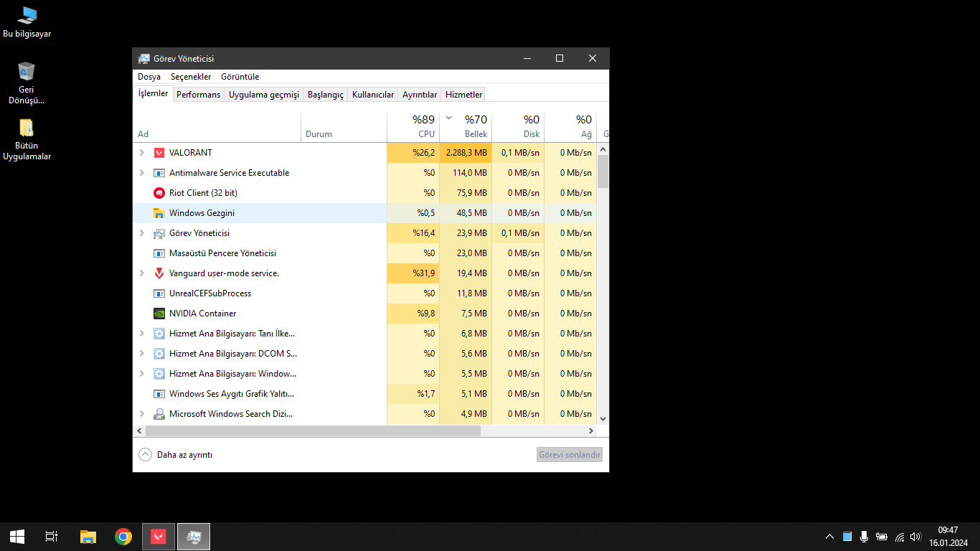Click the Vanguard user-mode service icon
980x551 pixels.
pos(159,273)
